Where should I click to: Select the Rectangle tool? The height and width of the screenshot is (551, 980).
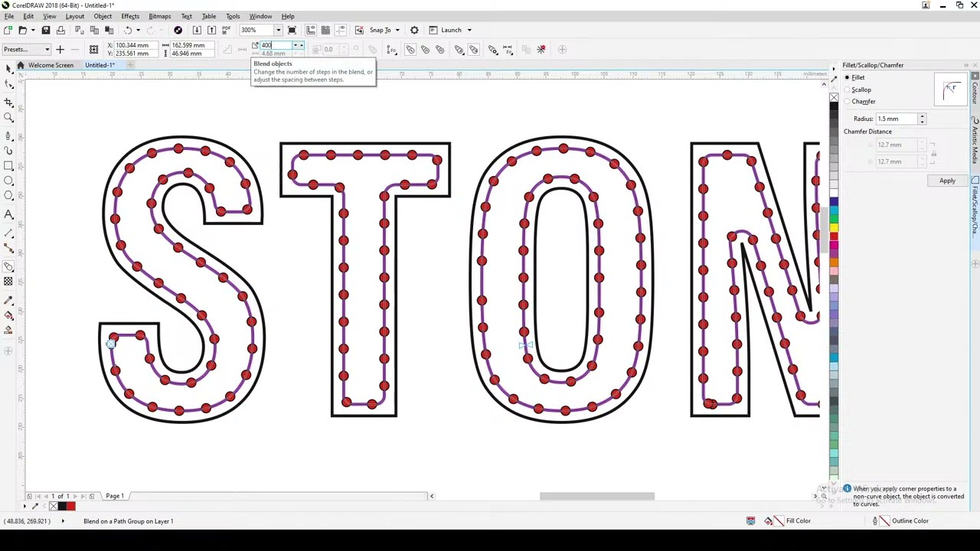coord(8,165)
